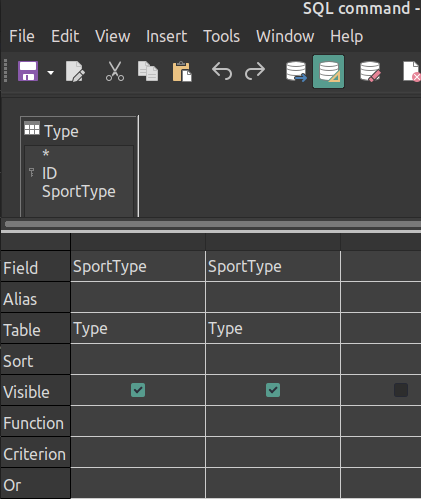Click the first column Alias cell
Image resolution: width=421 pixels, height=499 pixels.
click(138, 297)
